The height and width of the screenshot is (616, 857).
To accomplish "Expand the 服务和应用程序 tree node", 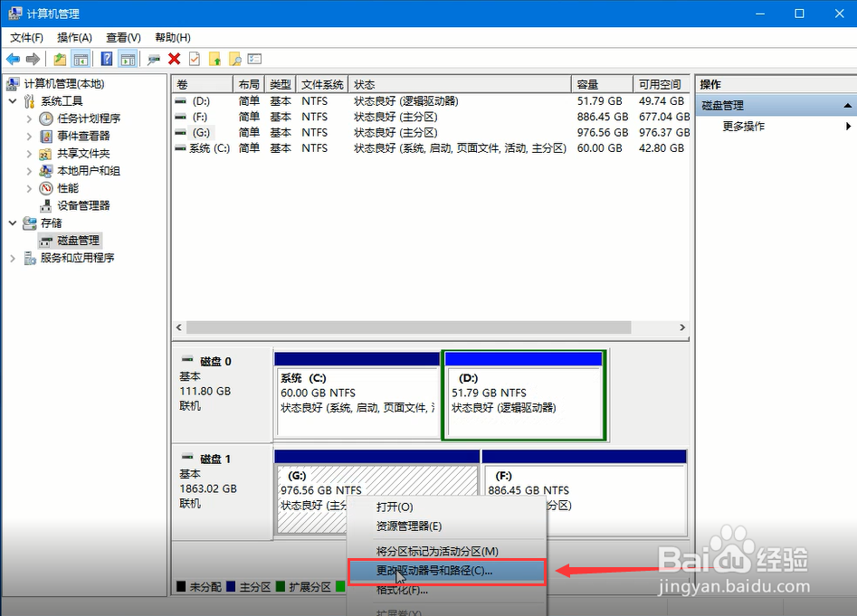I will [x=12, y=258].
